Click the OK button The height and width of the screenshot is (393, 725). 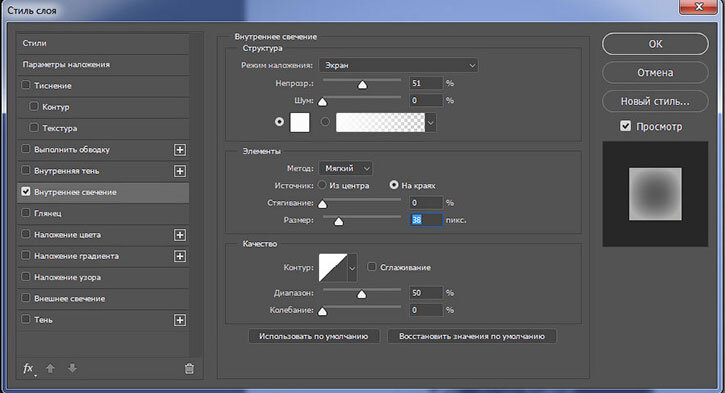point(655,44)
